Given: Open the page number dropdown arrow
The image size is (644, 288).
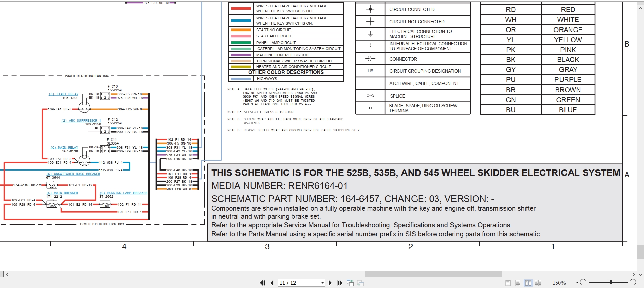Looking at the screenshot, I should (x=323, y=283).
